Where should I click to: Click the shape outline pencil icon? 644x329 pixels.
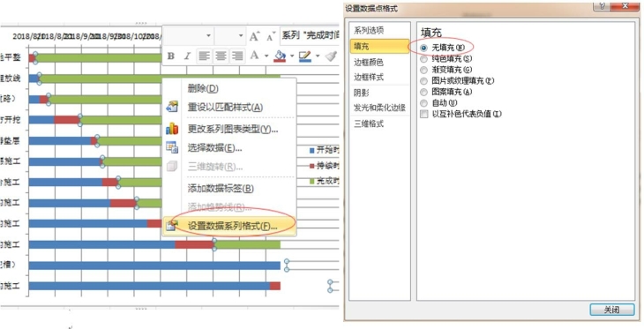[x=305, y=56]
